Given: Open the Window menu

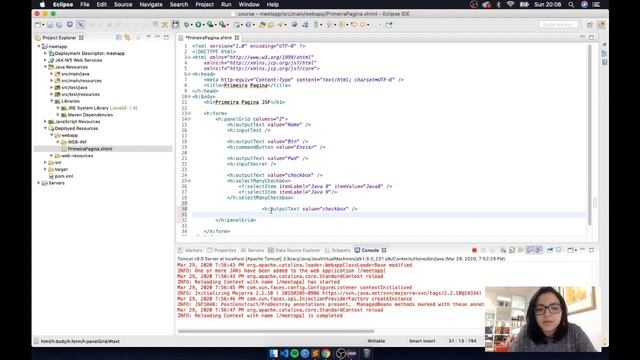Looking at the screenshot, I should click(x=249, y=4).
